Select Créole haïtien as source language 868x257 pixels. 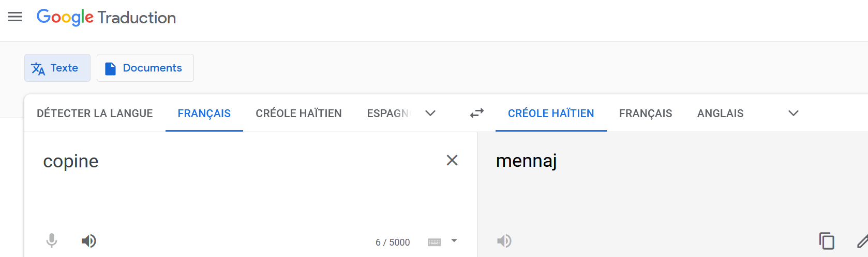[x=298, y=113]
